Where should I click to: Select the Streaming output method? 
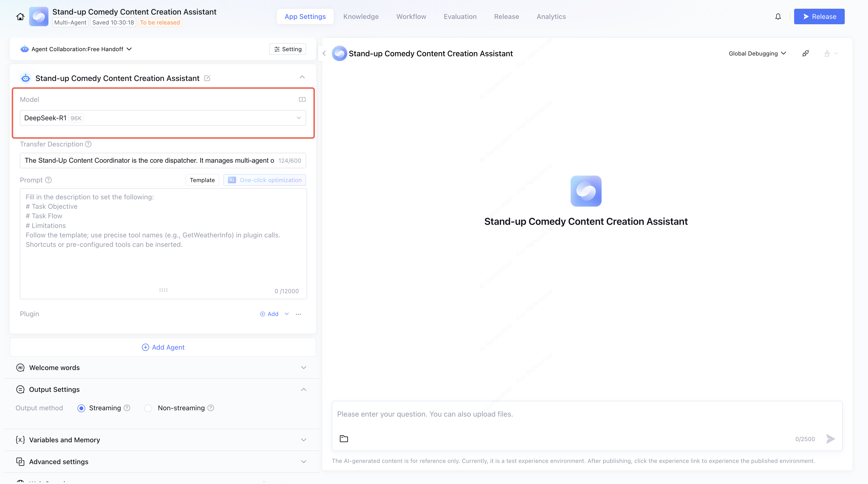tap(81, 408)
